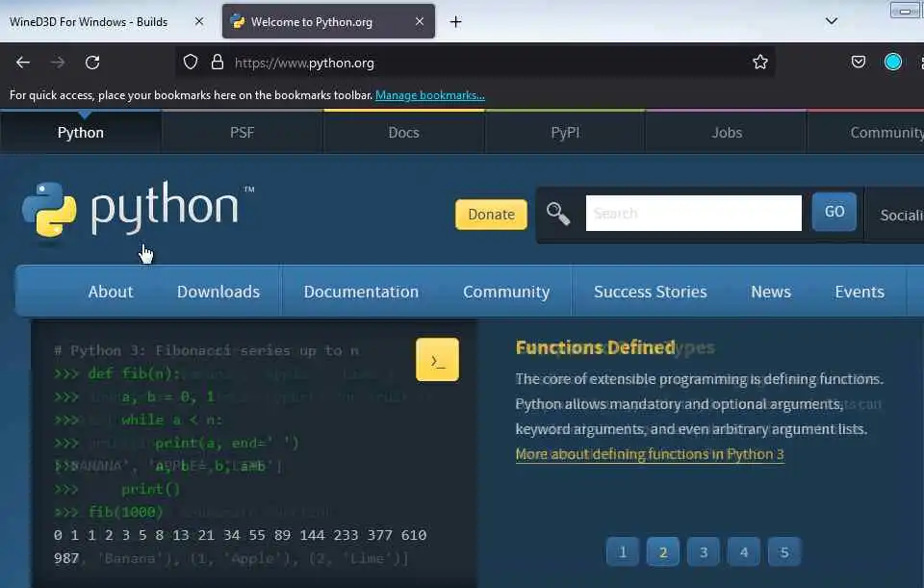Open the Socialize menu item
This screenshot has height=588, width=924.
coord(901,215)
